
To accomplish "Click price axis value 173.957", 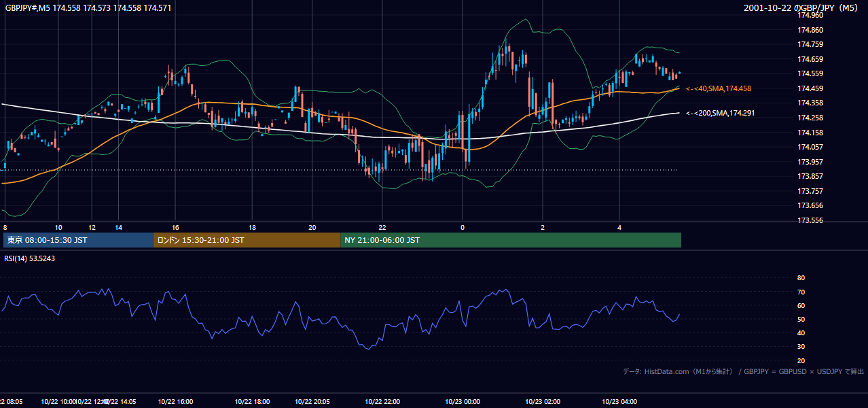I will 810,162.
